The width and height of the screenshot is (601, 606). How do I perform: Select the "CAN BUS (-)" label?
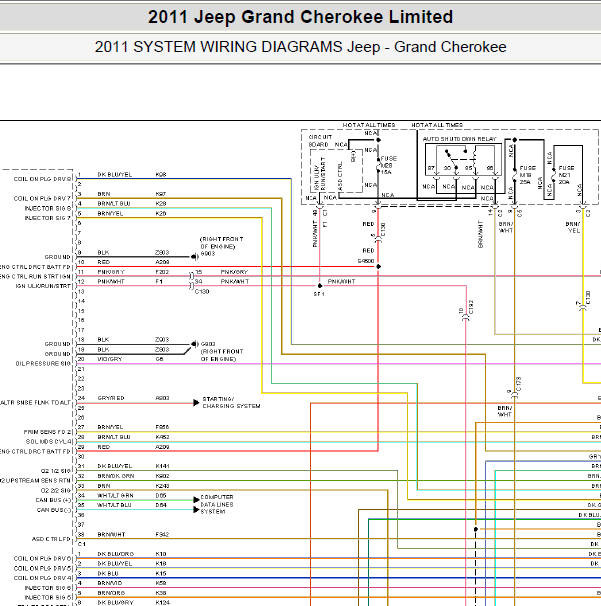(x=54, y=510)
